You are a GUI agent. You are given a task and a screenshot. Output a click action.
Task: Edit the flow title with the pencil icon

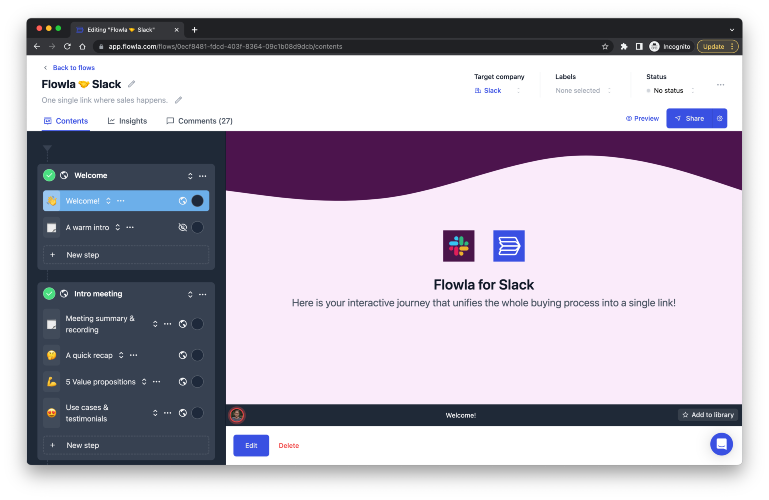(x=131, y=84)
